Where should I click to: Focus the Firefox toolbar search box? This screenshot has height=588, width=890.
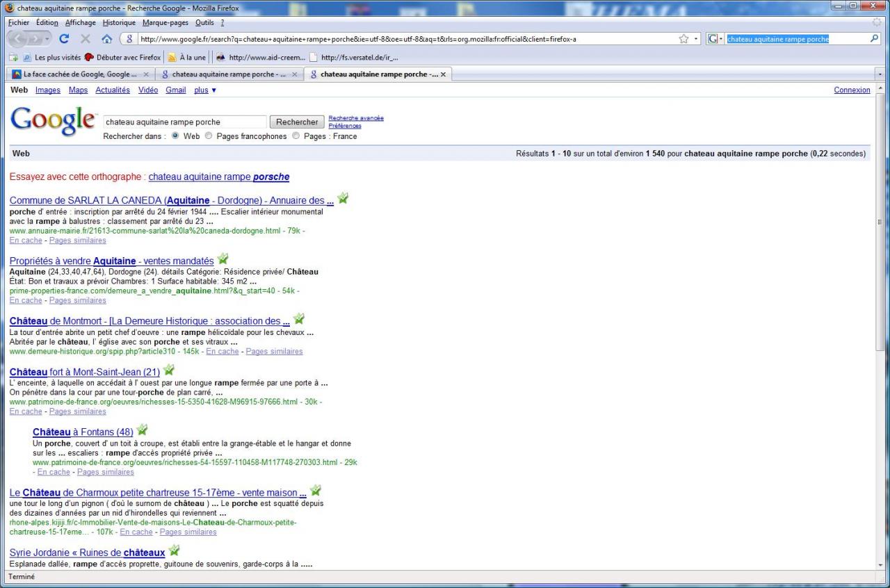click(797, 39)
